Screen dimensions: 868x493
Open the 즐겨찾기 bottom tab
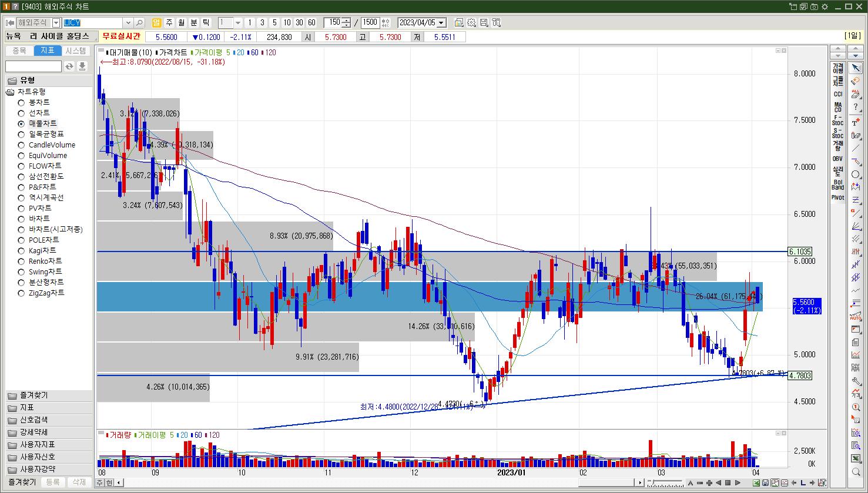tap(21, 482)
